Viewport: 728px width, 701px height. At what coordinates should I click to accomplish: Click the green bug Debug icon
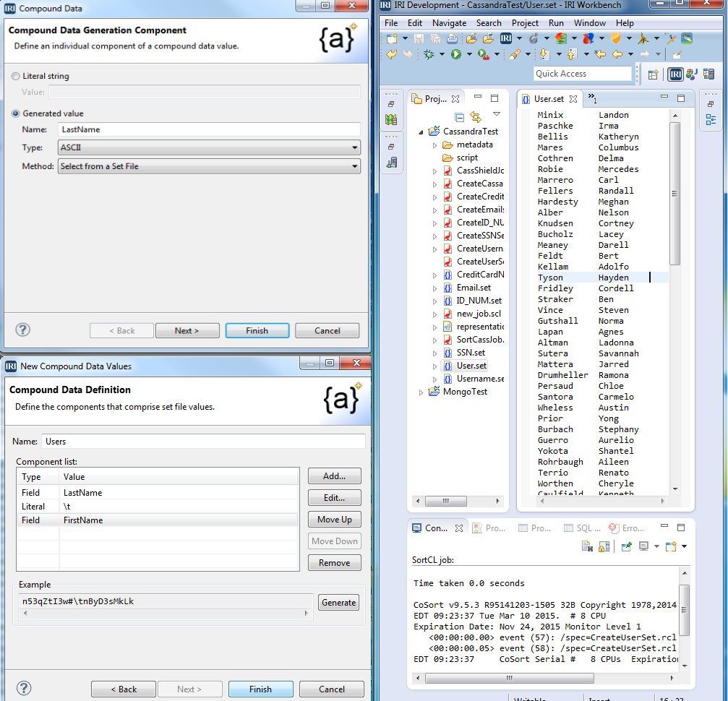click(x=429, y=55)
